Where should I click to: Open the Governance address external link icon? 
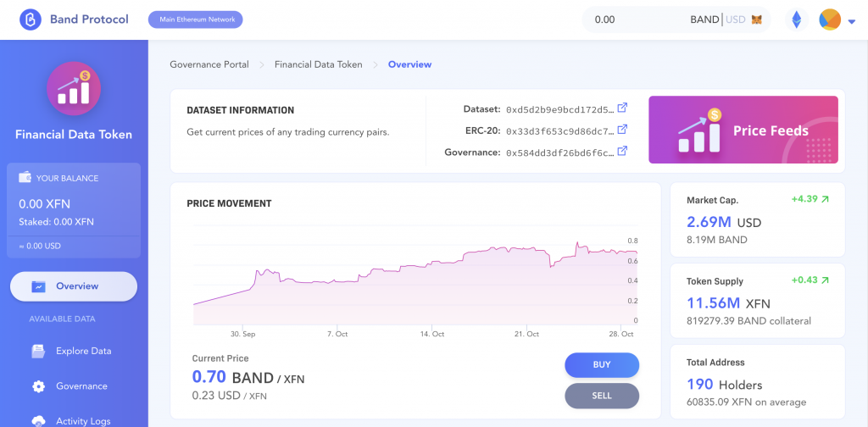click(x=622, y=151)
